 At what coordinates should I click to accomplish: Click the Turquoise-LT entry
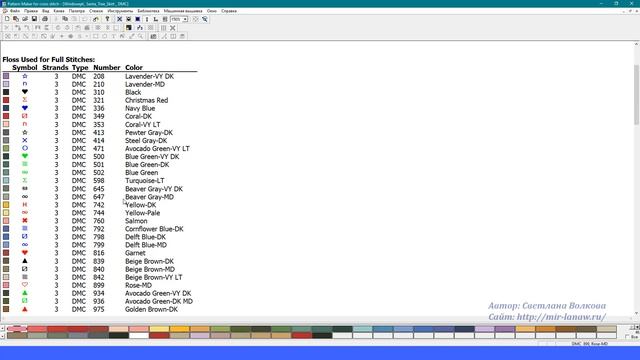[144, 180]
